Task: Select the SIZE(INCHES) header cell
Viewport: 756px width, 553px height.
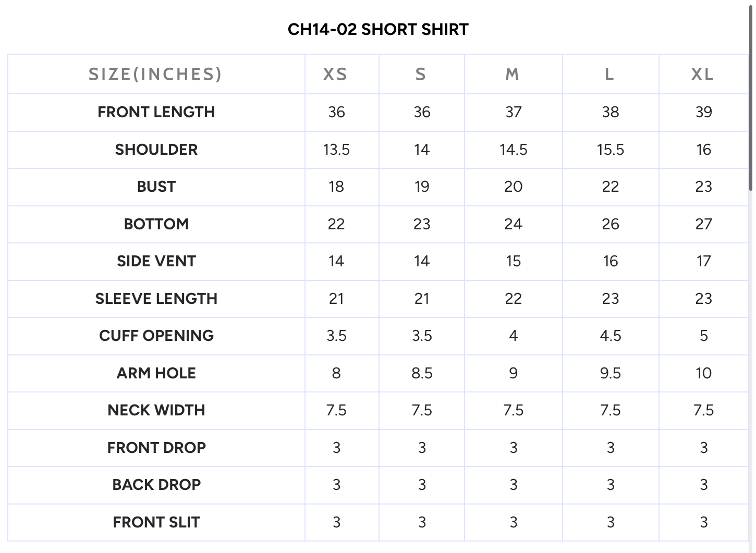Action: tap(155, 75)
